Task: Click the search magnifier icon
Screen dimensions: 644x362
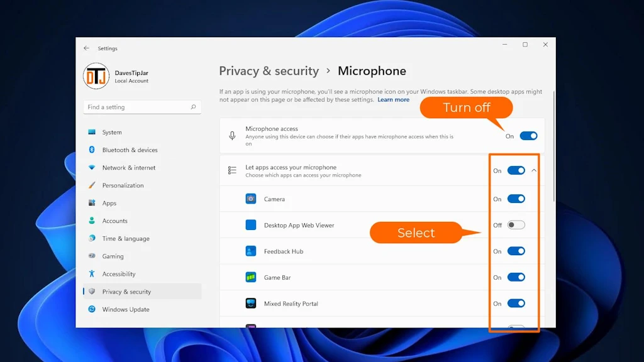Action: coord(193,107)
